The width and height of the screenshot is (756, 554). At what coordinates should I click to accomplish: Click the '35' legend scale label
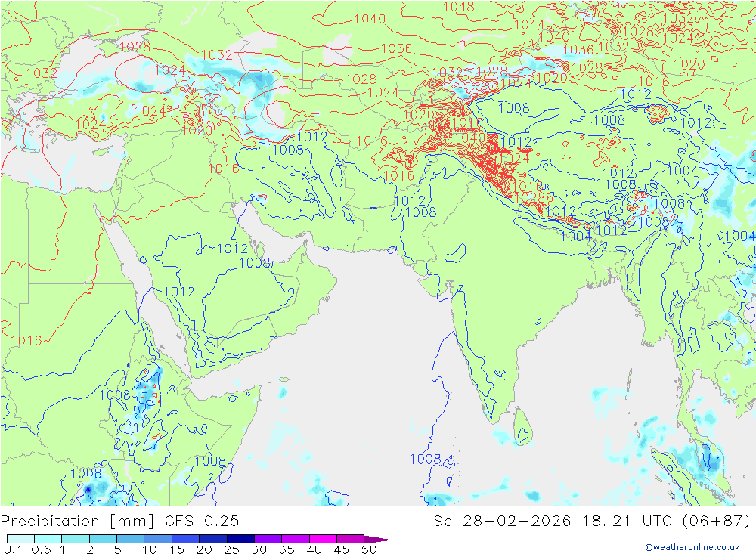287,549
